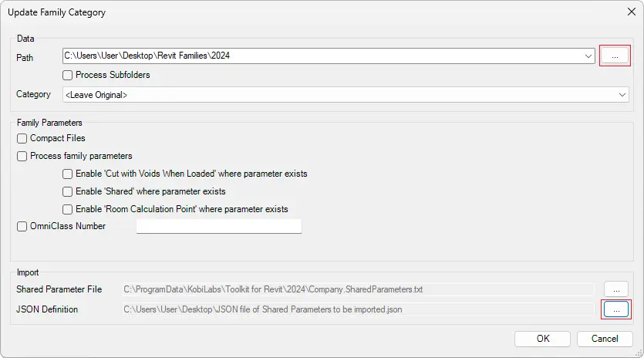
Task: Open the Category dropdown showing Leave Original
Action: pos(346,94)
